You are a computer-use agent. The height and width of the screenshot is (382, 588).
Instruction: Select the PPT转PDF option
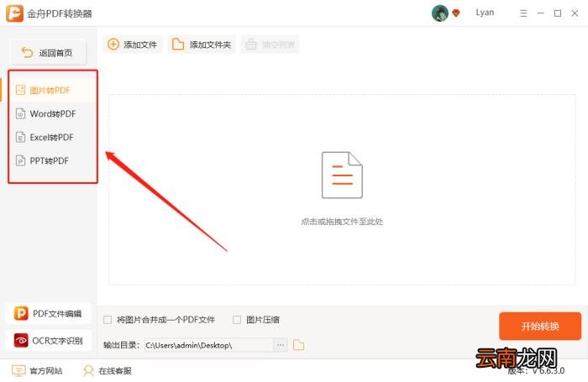52,161
